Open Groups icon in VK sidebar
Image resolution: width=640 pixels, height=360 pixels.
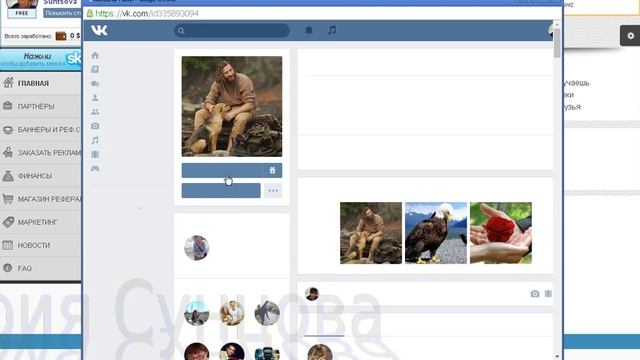point(95,112)
